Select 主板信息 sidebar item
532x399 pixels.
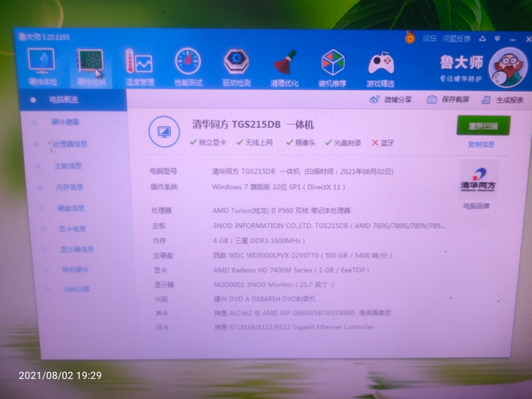click(x=68, y=166)
